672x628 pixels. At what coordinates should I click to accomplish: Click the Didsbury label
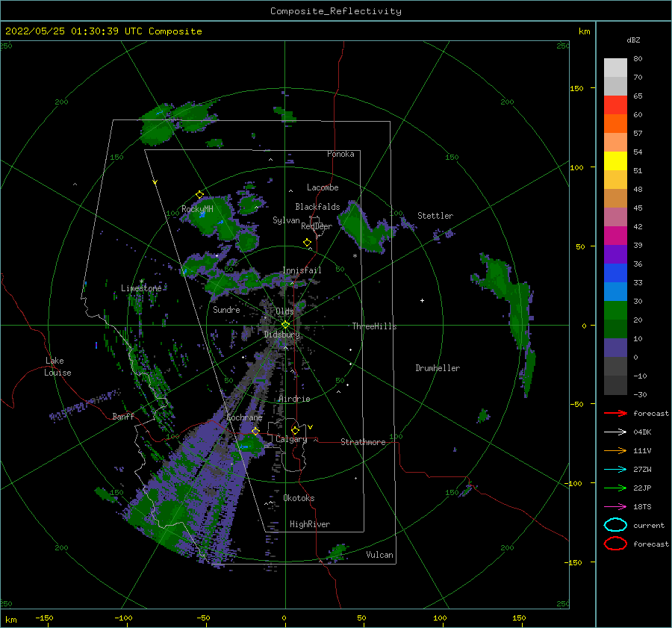(x=282, y=335)
